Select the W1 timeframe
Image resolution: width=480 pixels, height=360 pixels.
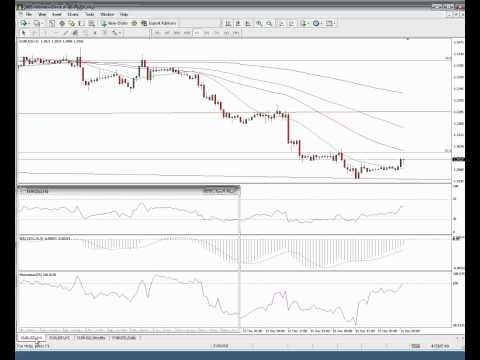pos(227,33)
